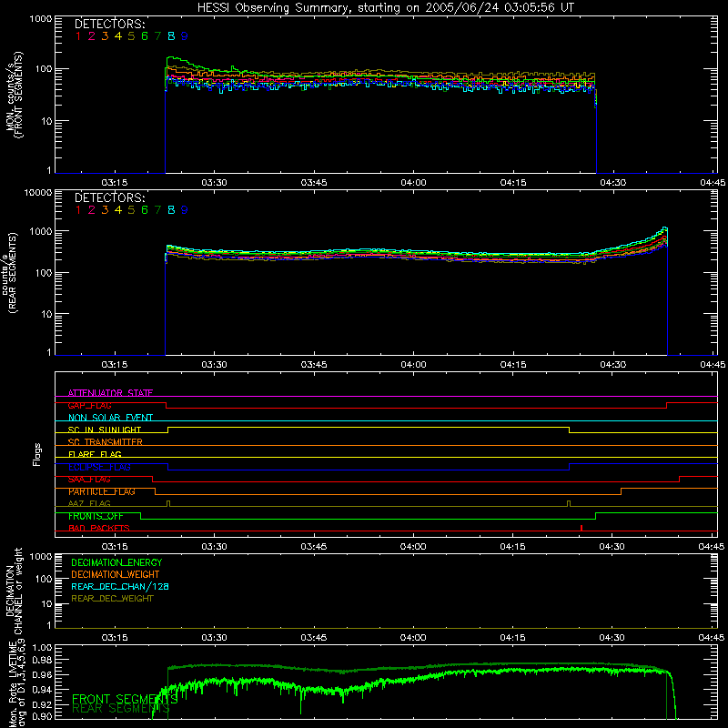This screenshot has height=728, width=728.
Task: Click blue detector 9 in rear segments legend
Action: tap(185, 210)
